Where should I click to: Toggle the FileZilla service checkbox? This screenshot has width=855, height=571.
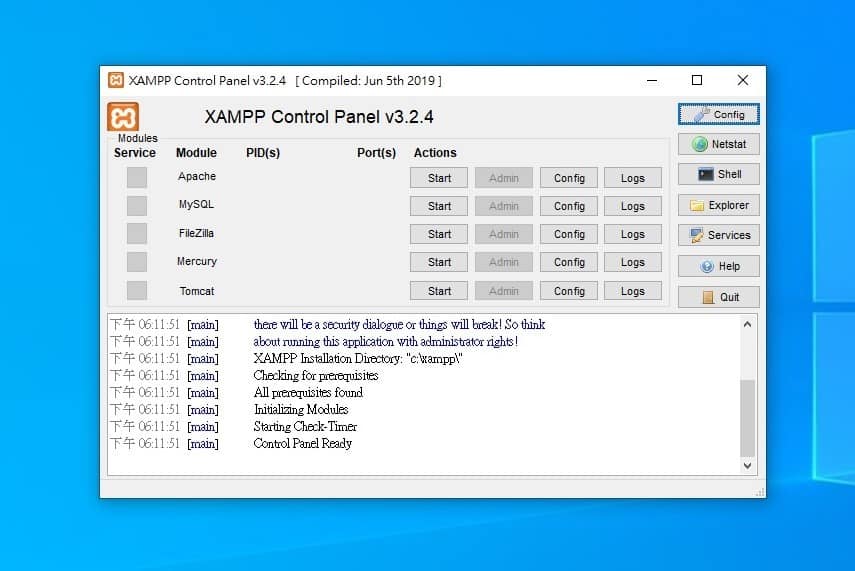137,233
